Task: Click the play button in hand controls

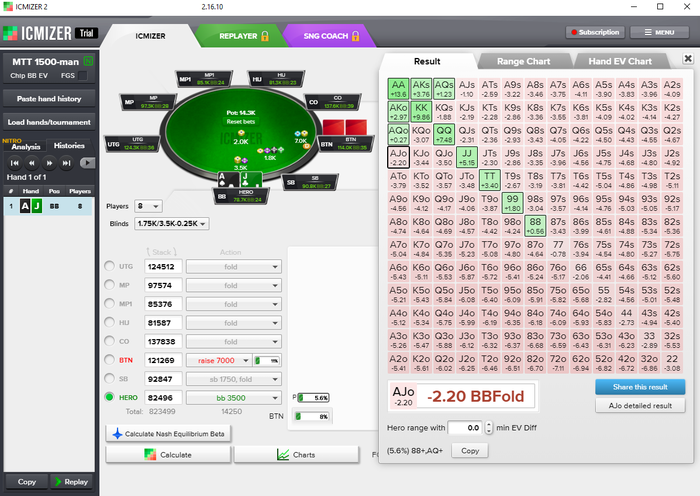Action: [87, 163]
